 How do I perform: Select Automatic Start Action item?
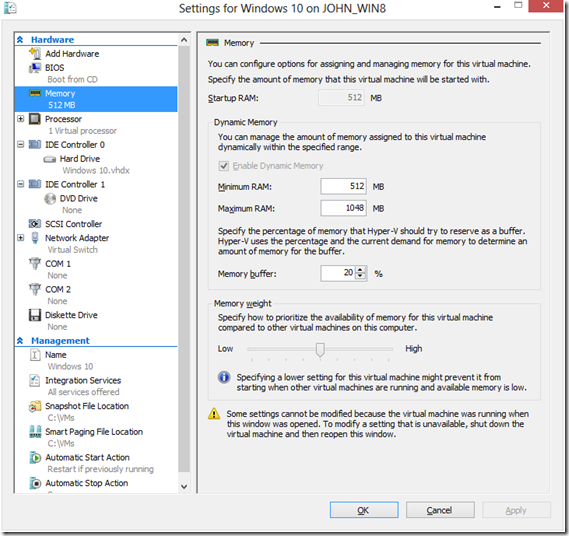tap(87, 457)
